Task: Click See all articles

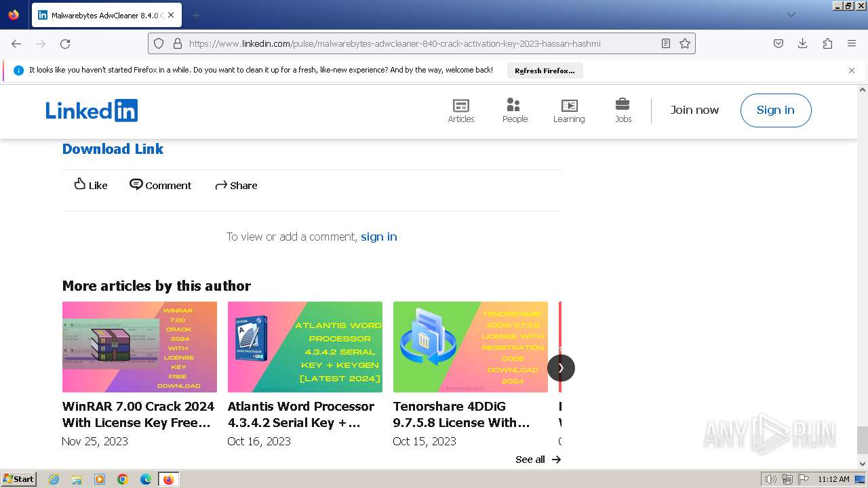Action: point(538,460)
